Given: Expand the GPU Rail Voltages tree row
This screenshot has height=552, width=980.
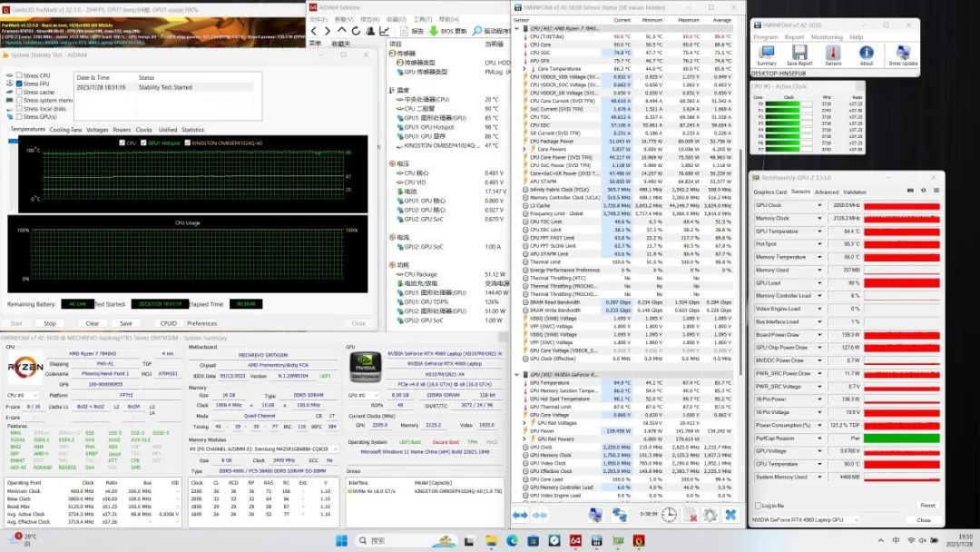Looking at the screenshot, I should (x=524, y=422).
